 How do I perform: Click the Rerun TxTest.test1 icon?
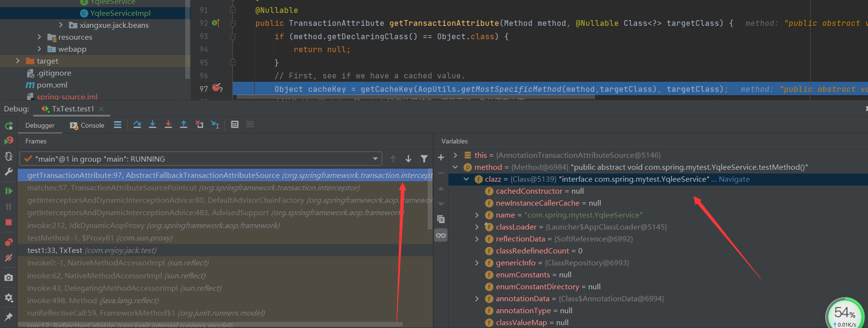tap(9, 126)
